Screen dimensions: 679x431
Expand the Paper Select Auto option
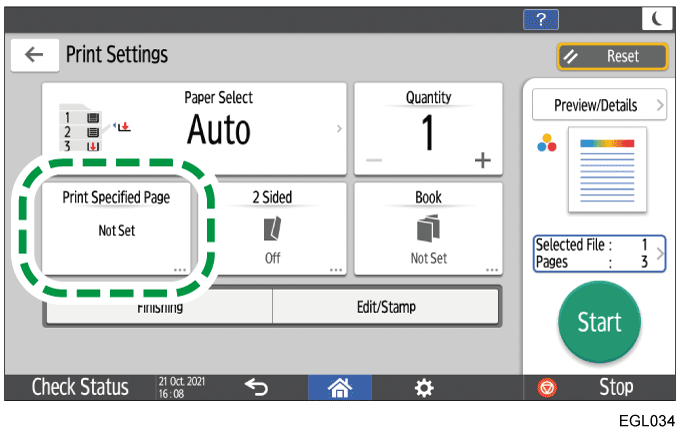point(195,128)
